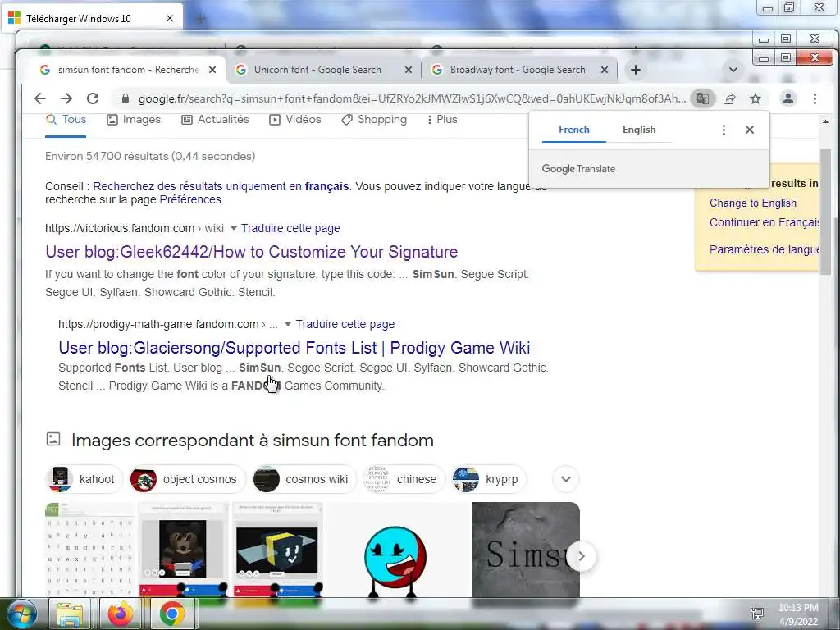Screen dimensions: 840x630
Task: Open Images correspondant à simsun font fandom
Action: coord(253,441)
